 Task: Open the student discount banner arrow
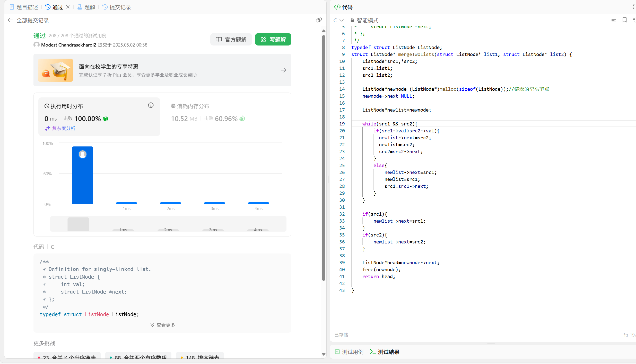(284, 70)
